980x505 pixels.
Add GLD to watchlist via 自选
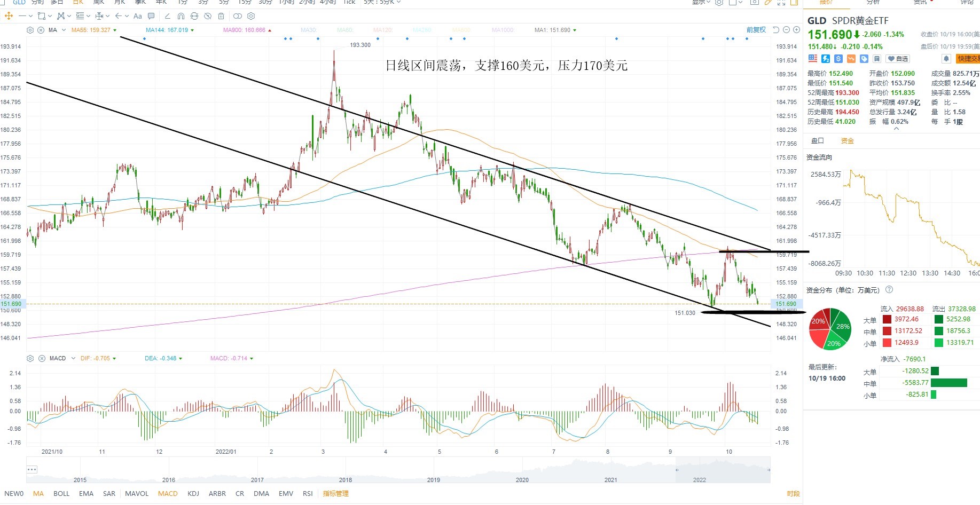pyautogui.click(x=897, y=59)
